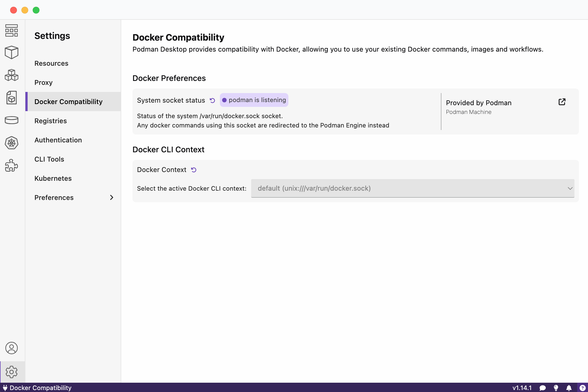Open the Kubernetes helm wheel icon
588x392 pixels.
pos(12,143)
